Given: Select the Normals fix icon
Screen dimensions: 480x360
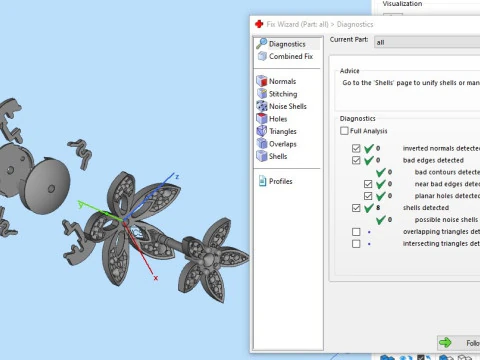Looking at the screenshot, I should [262, 81].
